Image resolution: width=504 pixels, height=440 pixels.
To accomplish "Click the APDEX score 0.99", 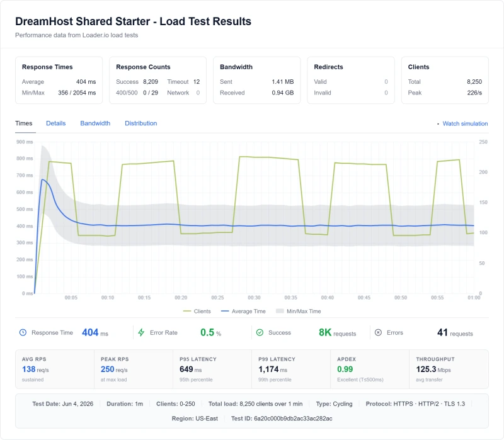I will point(345,369).
